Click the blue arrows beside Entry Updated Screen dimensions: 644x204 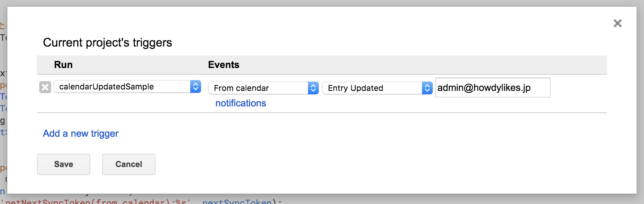pos(427,88)
